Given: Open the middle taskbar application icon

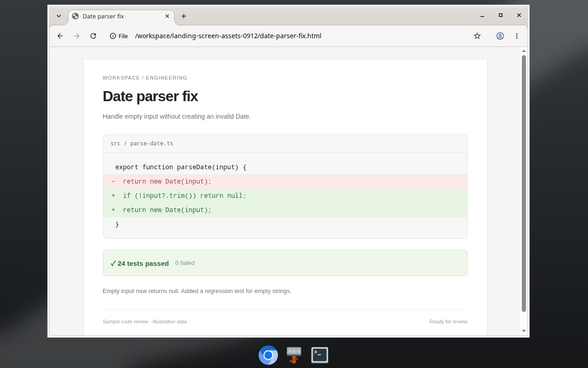Looking at the screenshot, I should coord(294,355).
